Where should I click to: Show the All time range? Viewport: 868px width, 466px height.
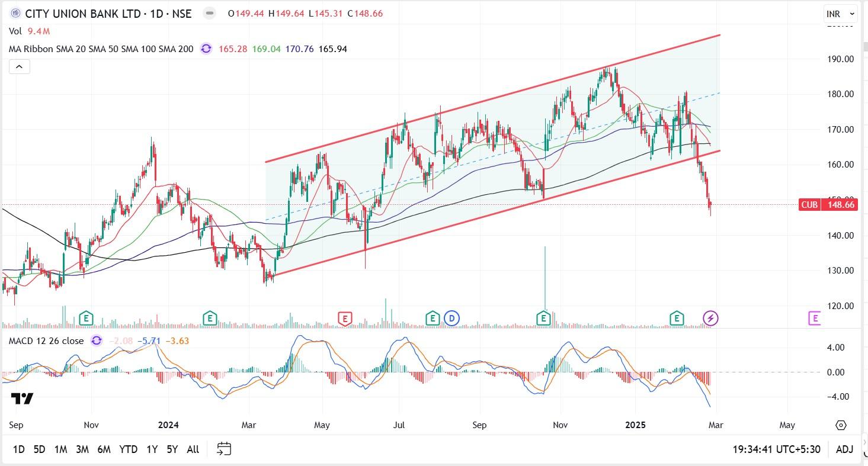(x=193, y=449)
